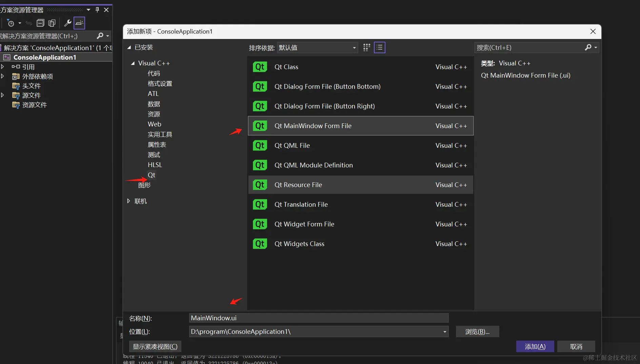Open pending changes filter dropdown arrow
The height and width of the screenshot is (364, 640).
pyautogui.click(x=20, y=23)
